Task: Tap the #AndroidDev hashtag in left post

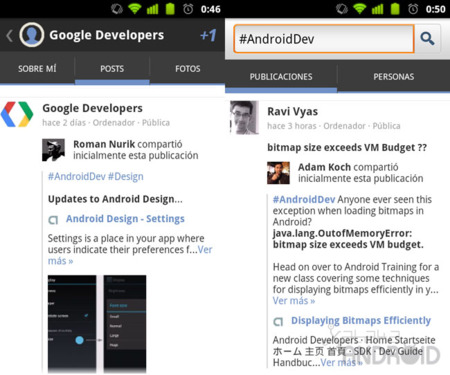Action: [77, 176]
